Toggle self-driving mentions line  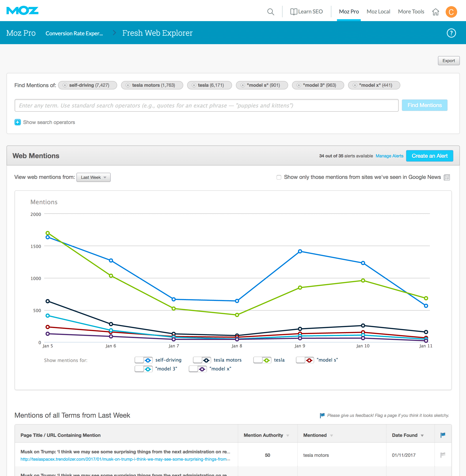coord(144,360)
